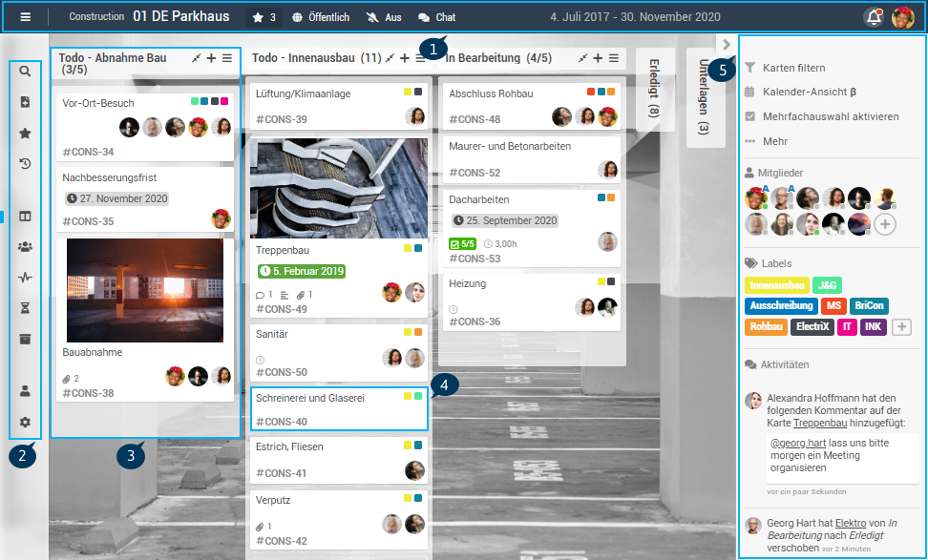Open card Vor-Ort-Besuch
This screenshot has height=560, width=928.
tap(145, 127)
